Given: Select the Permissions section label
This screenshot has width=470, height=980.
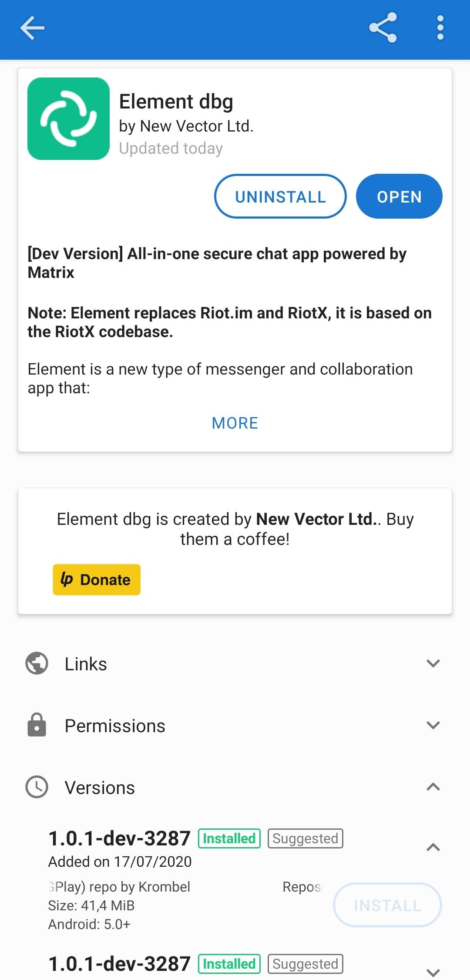Looking at the screenshot, I should (115, 726).
